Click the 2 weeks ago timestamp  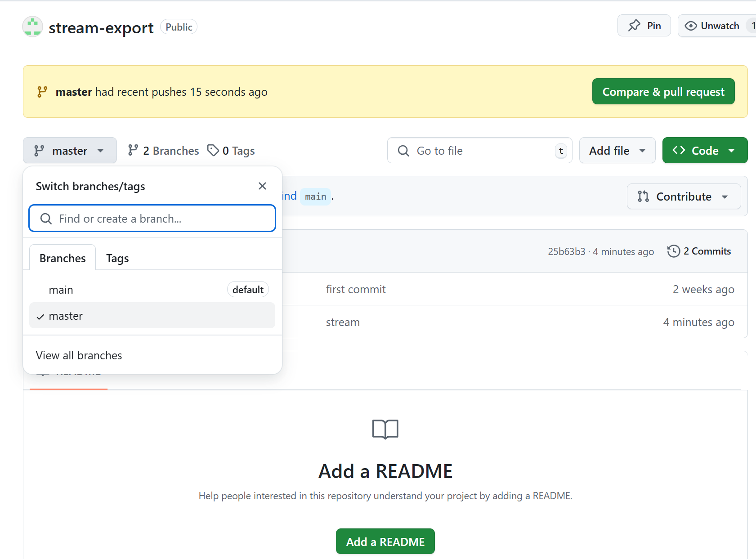tap(703, 289)
